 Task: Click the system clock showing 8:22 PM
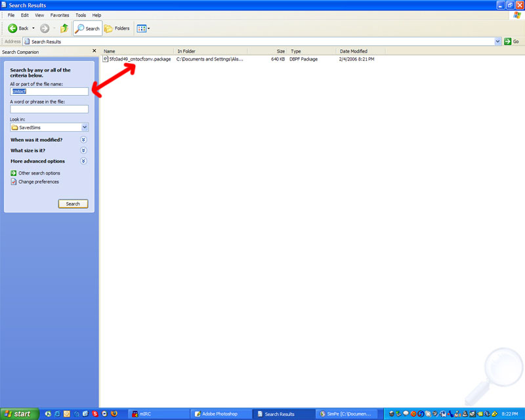pyautogui.click(x=510, y=414)
